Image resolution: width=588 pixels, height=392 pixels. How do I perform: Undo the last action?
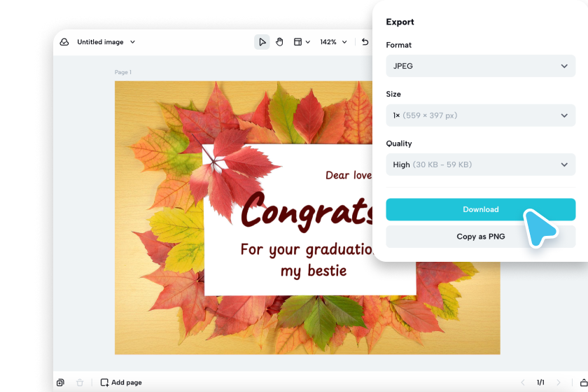365,42
